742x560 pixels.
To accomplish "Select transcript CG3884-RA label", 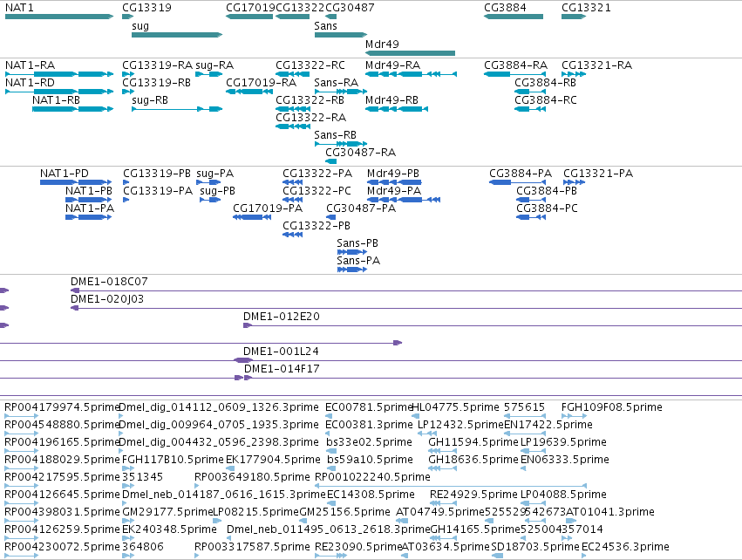I will tap(515, 65).
